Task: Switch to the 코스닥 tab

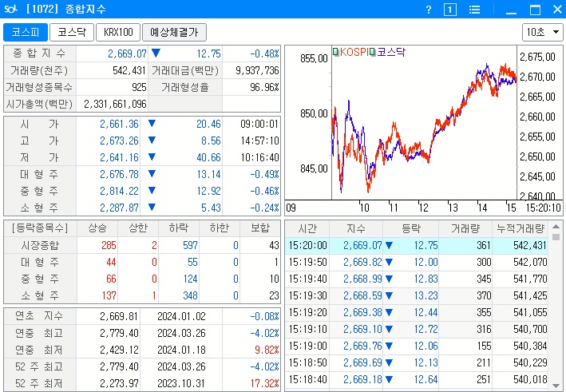Action: click(x=72, y=33)
